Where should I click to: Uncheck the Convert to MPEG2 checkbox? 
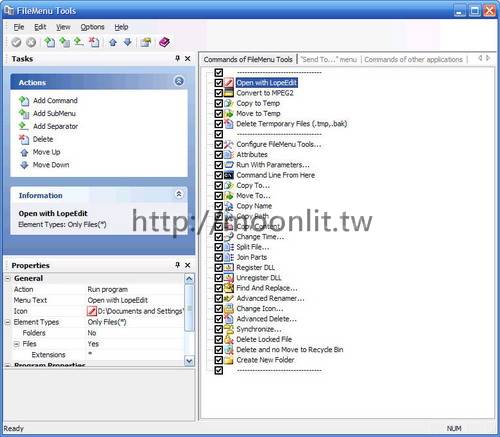click(219, 93)
